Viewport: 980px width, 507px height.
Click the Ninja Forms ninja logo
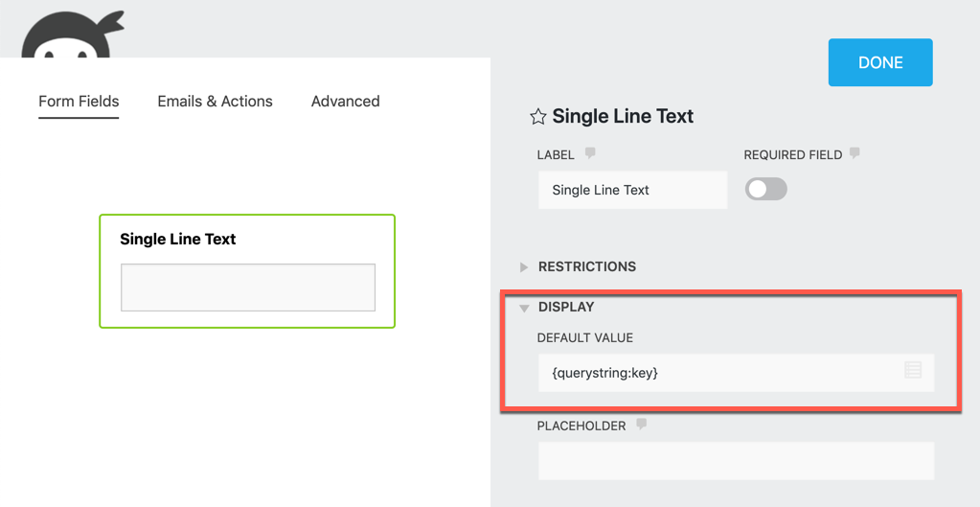(73, 35)
